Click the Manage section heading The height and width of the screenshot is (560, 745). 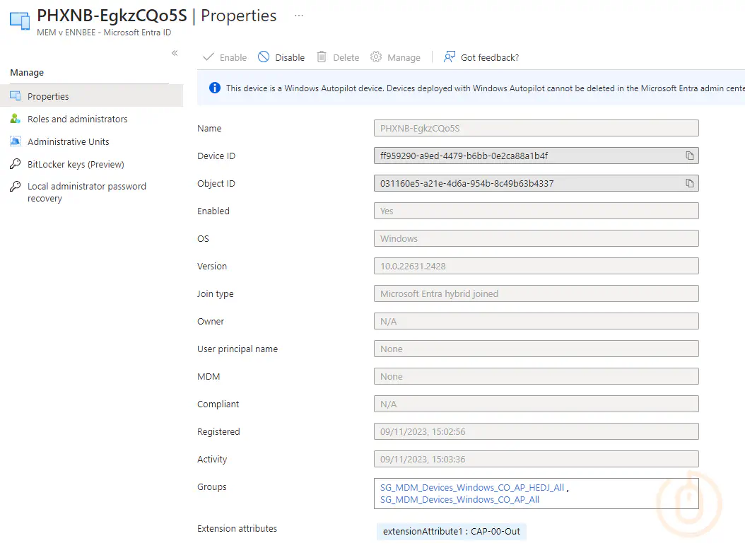click(27, 73)
